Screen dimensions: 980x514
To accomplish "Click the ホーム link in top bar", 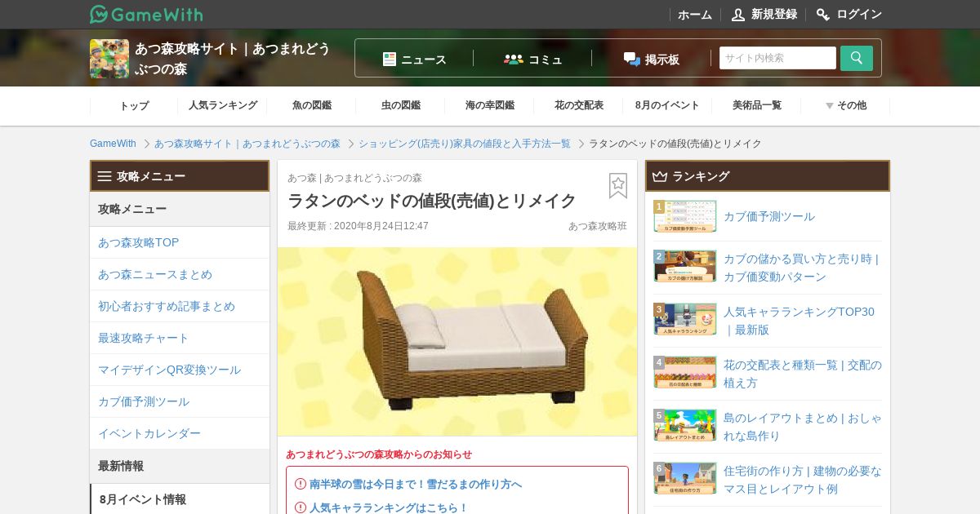I will [x=694, y=15].
